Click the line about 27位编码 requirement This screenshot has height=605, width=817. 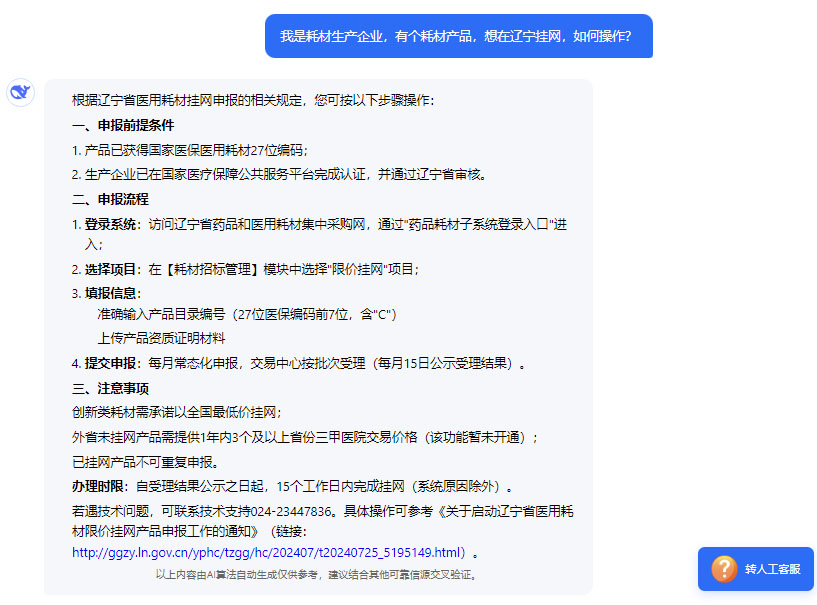point(190,151)
